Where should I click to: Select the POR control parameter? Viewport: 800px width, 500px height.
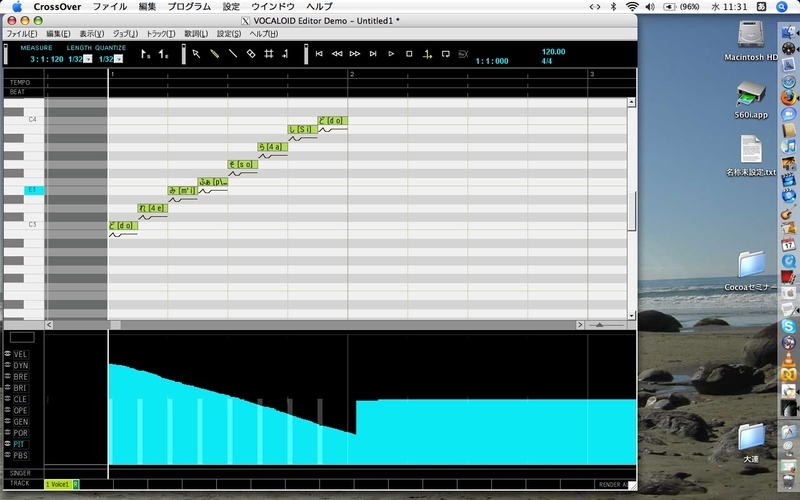pos(20,433)
